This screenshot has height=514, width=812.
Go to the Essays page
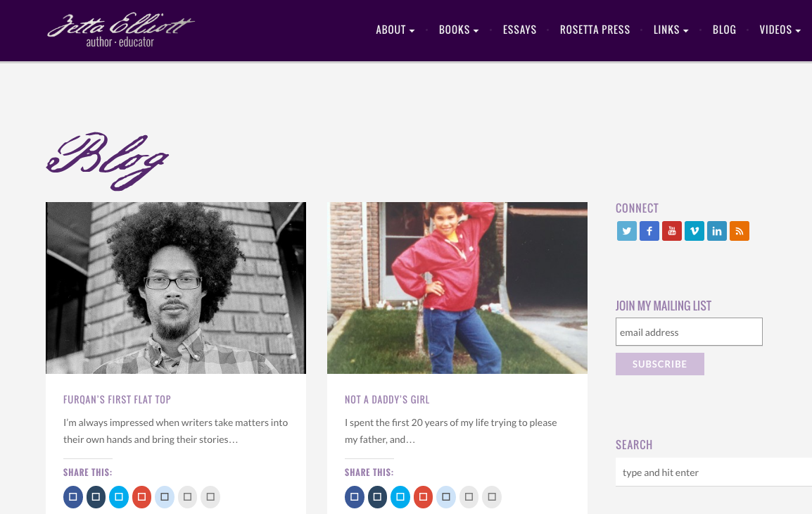(x=519, y=30)
